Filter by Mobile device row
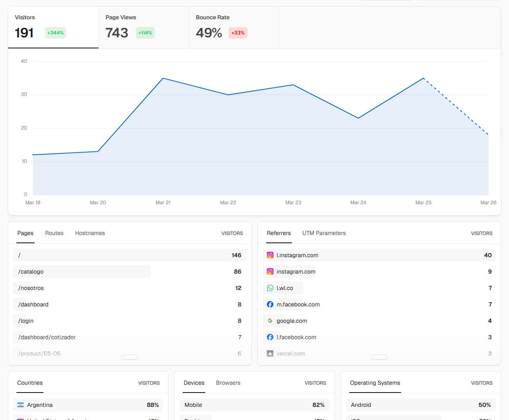This screenshot has width=509, height=420. (x=193, y=405)
